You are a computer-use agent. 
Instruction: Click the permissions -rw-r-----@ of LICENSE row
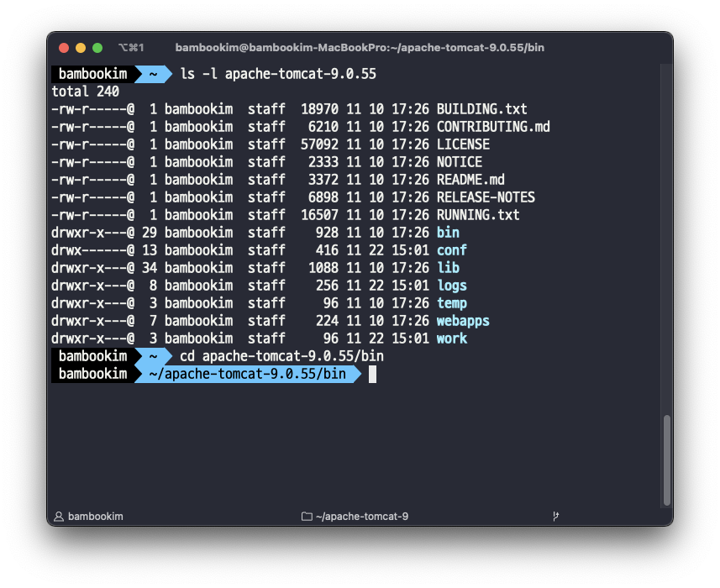(x=93, y=144)
